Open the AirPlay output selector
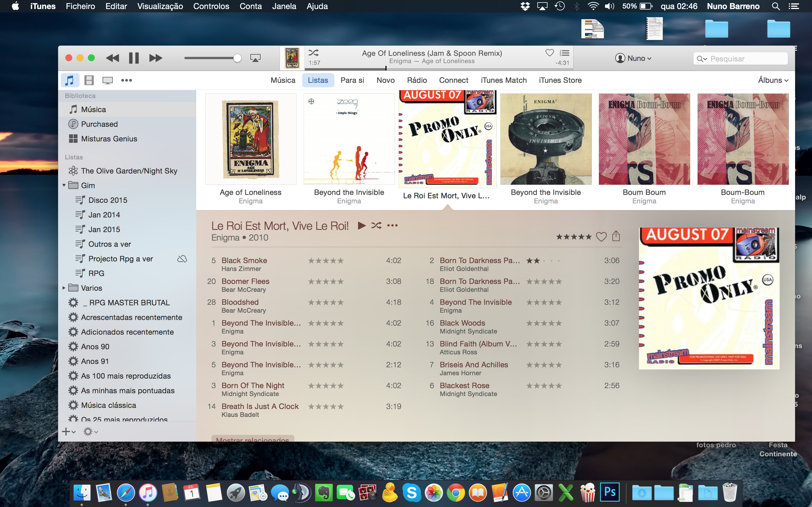This screenshot has height=507, width=812. click(255, 58)
